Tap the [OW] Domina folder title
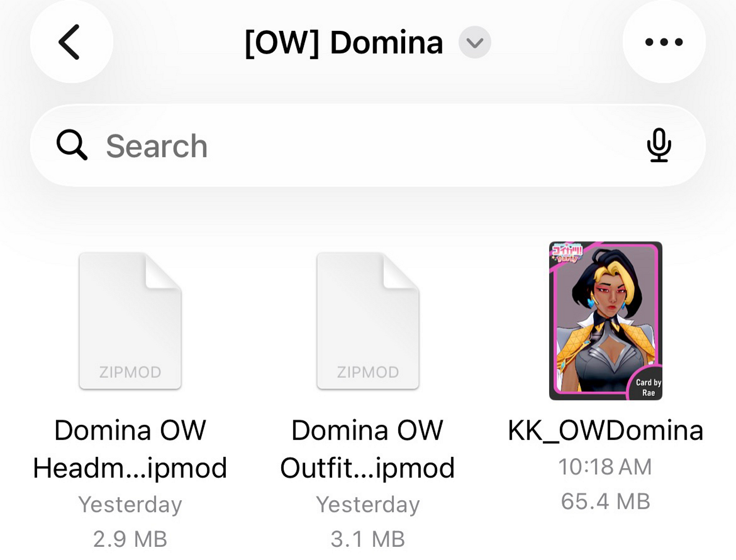Image resolution: width=736 pixels, height=560 pixels. pos(343,42)
